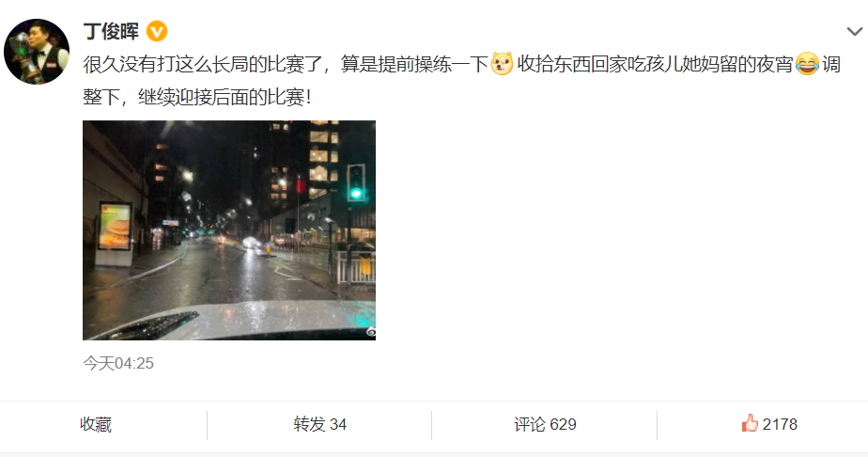
Task: Open the 今天04:25 timestamp link
Action: [118, 363]
